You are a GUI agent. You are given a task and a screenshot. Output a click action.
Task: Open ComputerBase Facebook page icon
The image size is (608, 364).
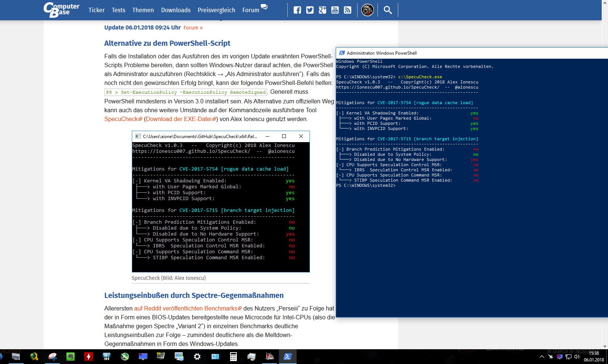point(297,10)
